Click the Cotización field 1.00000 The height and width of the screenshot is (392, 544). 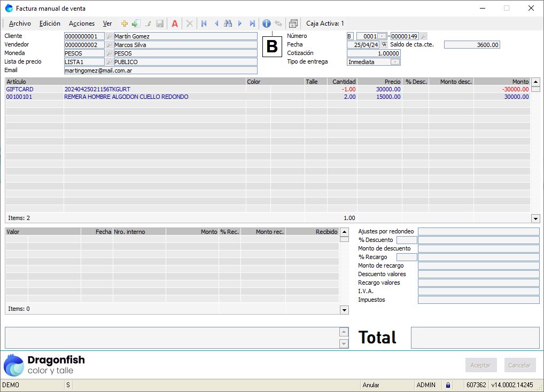(x=374, y=53)
